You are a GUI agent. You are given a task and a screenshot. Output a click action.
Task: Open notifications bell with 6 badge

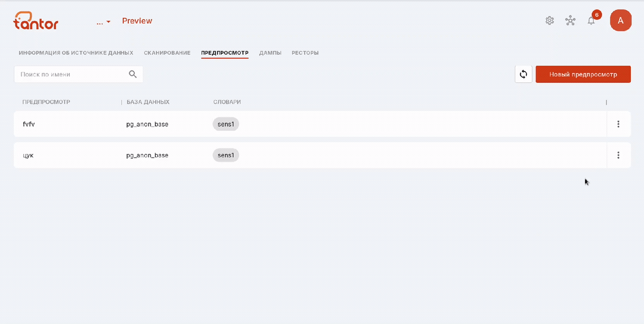(592, 20)
